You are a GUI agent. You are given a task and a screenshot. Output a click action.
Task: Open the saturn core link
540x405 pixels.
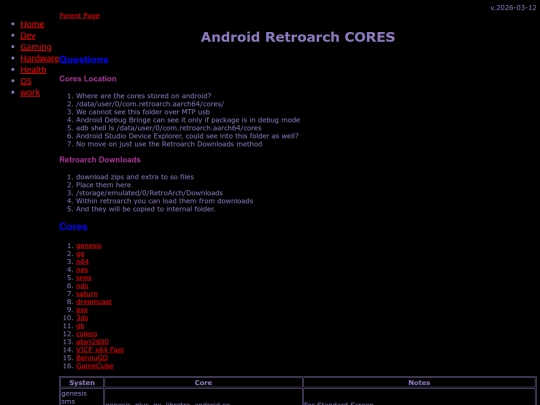(87, 294)
